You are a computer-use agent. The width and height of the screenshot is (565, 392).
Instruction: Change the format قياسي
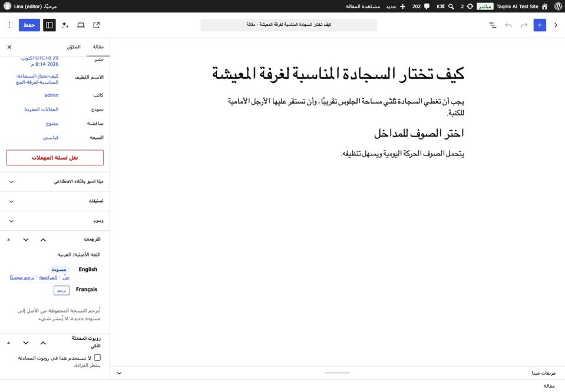point(51,138)
